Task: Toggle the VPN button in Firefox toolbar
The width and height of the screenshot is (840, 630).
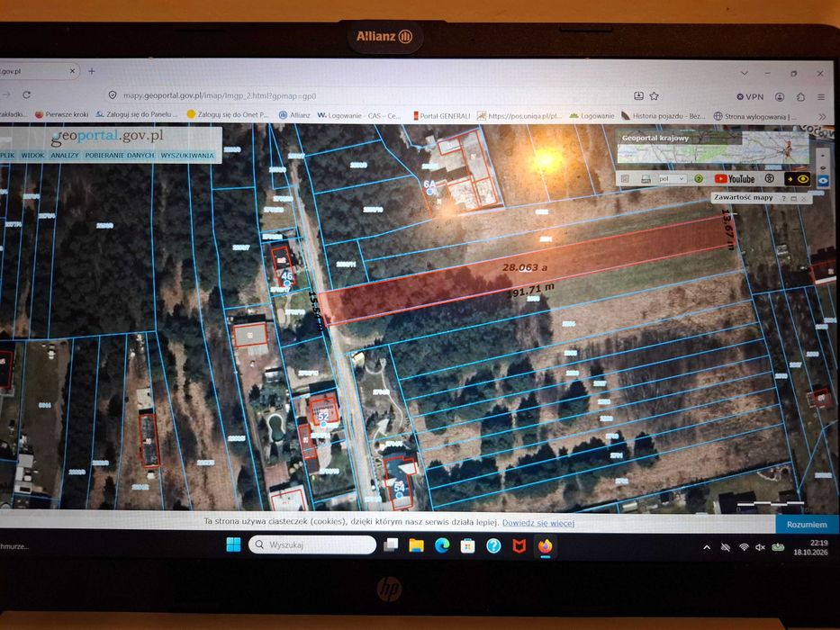Action: (750, 97)
